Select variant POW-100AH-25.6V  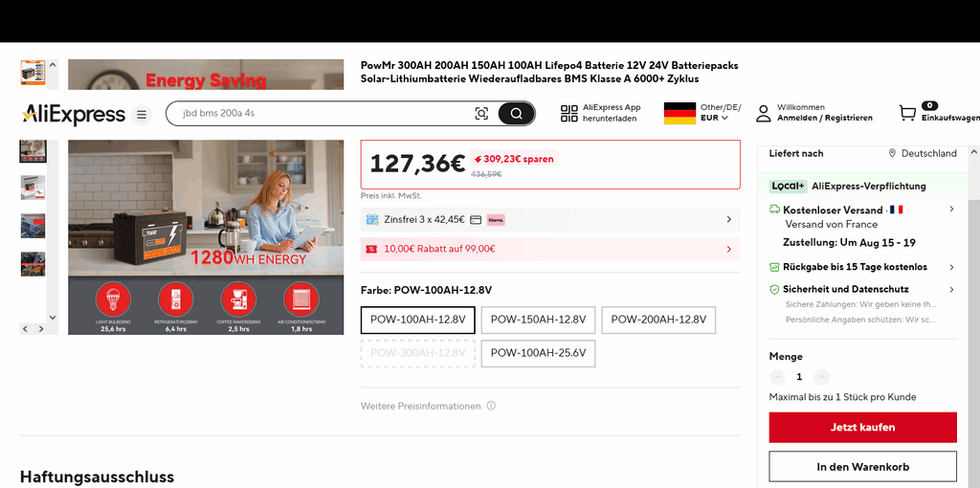click(538, 353)
